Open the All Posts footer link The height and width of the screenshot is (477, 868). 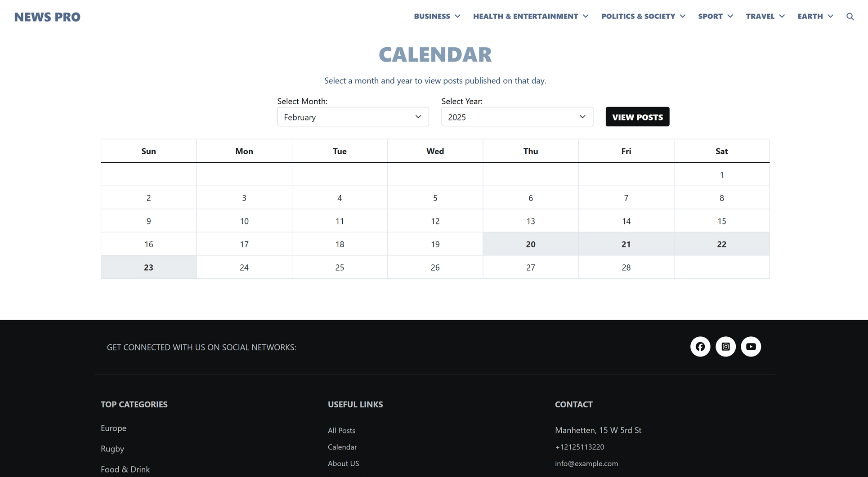pos(341,430)
